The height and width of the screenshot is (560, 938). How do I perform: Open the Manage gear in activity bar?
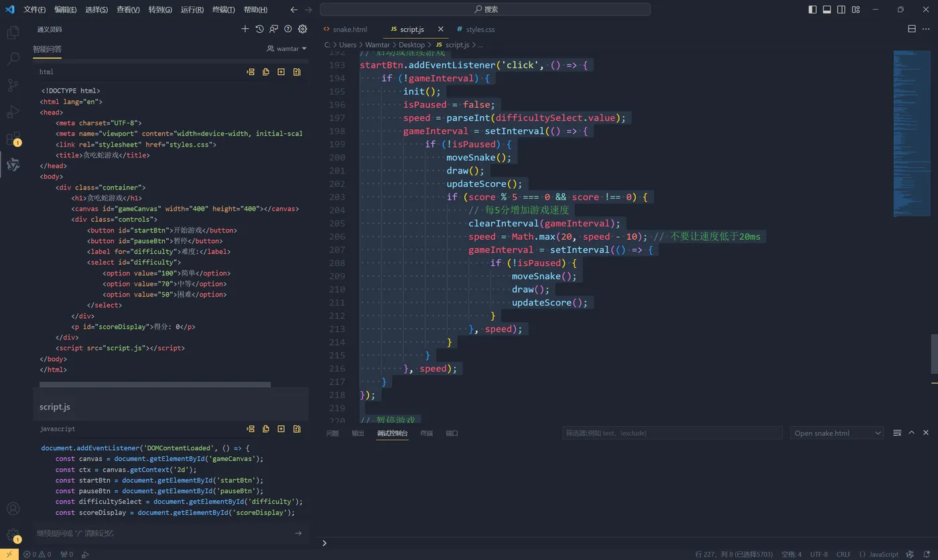pos(13,535)
